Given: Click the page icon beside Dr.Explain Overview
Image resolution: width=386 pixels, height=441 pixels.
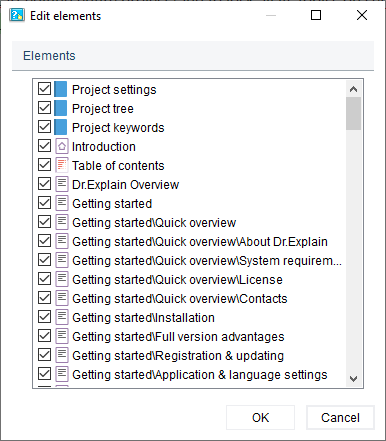Looking at the screenshot, I should tap(62, 184).
